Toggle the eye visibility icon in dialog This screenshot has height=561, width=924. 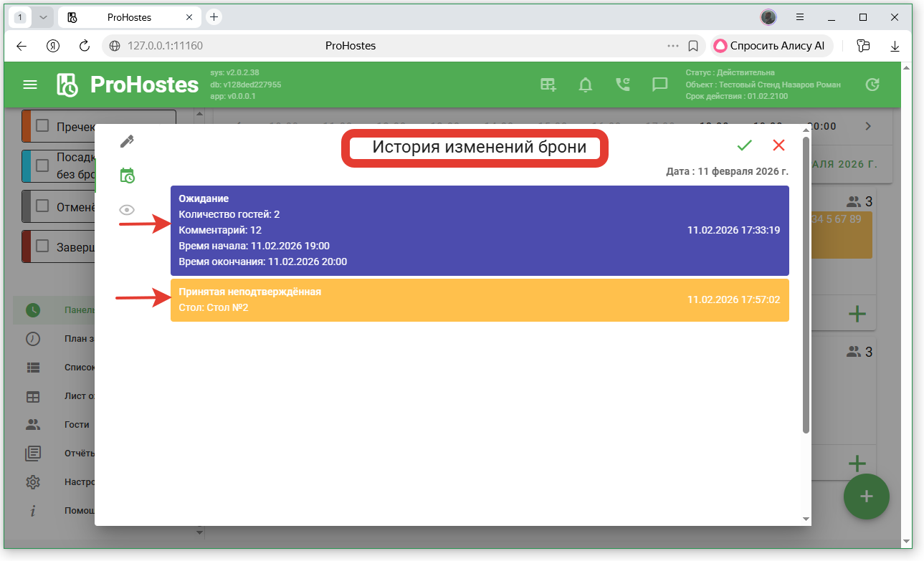pyautogui.click(x=127, y=210)
